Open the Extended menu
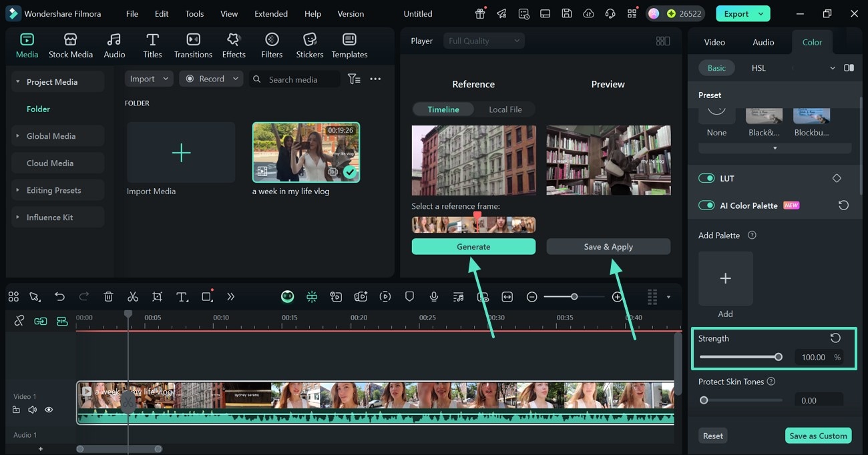This screenshot has height=455, width=868. [x=271, y=13]
